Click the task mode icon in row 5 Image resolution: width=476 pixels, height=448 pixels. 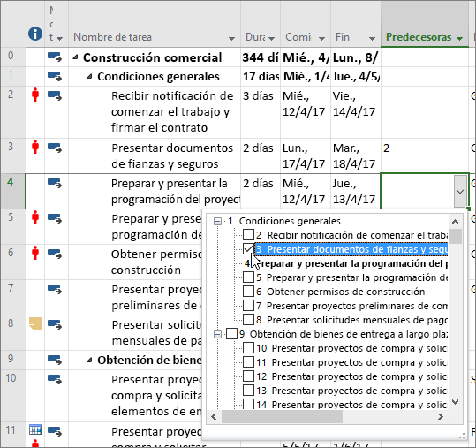pos(55,218)
